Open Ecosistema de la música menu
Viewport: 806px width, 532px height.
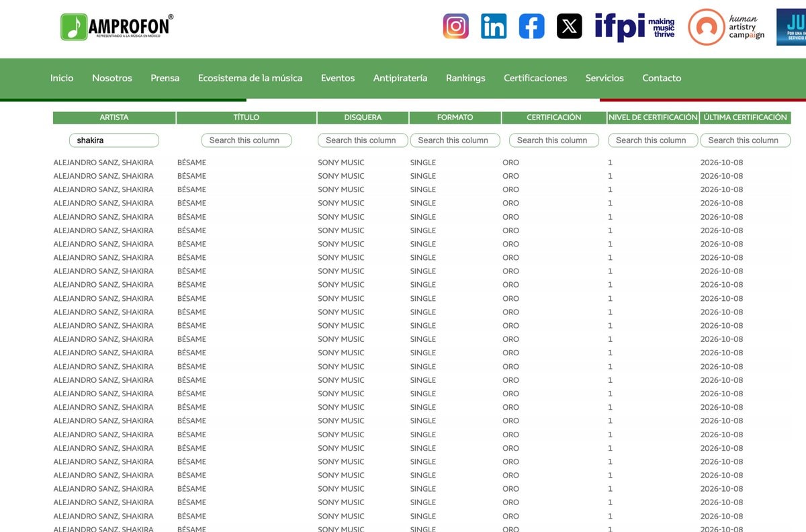tap(250, 78)
